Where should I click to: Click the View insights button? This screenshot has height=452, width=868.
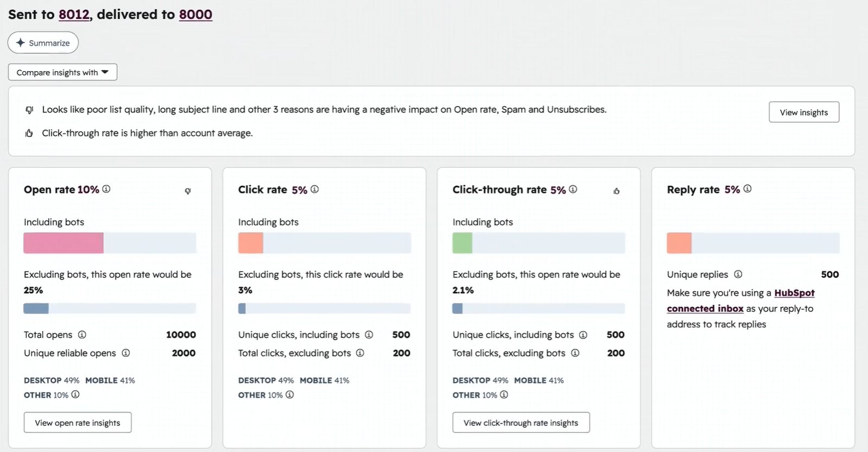[x=803, y=112]
